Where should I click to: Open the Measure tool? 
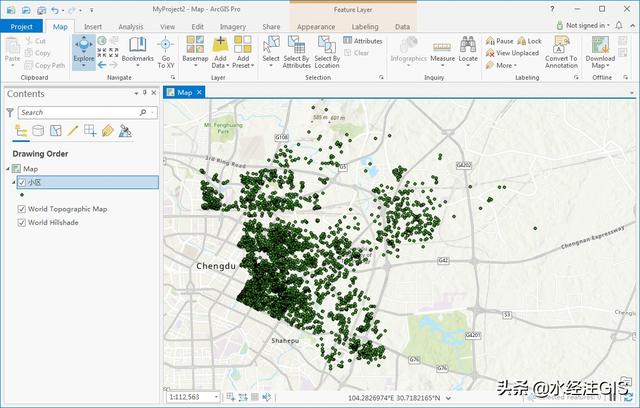click(x=442, y=52)
